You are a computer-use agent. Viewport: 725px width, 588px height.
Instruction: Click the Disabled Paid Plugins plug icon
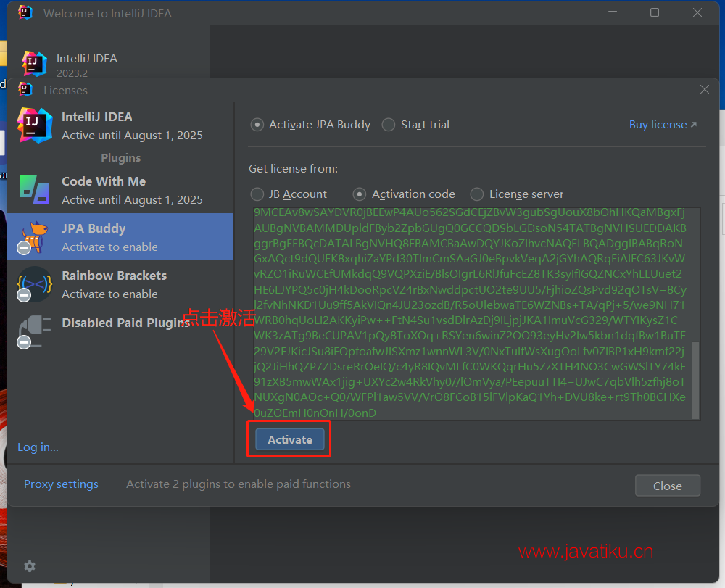point(34,331)
